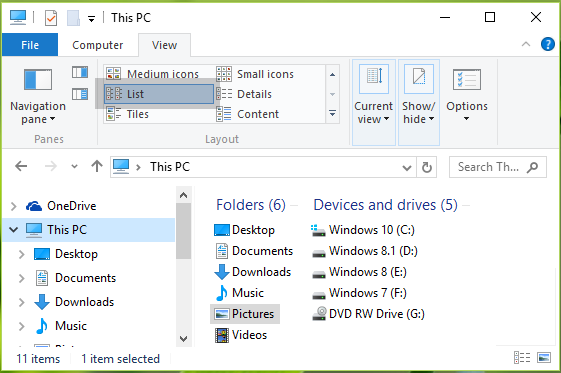Switch to details view in status bar

point(522,358)
